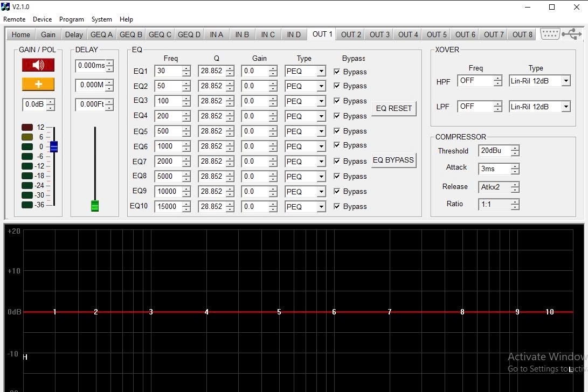Click the compressor Threshold value field
Viewport: 588px width, 392px height.
coord(494,151)
